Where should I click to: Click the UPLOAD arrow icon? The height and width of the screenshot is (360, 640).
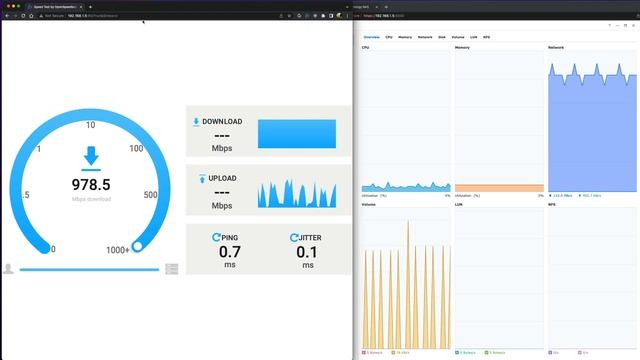(202, 178)
